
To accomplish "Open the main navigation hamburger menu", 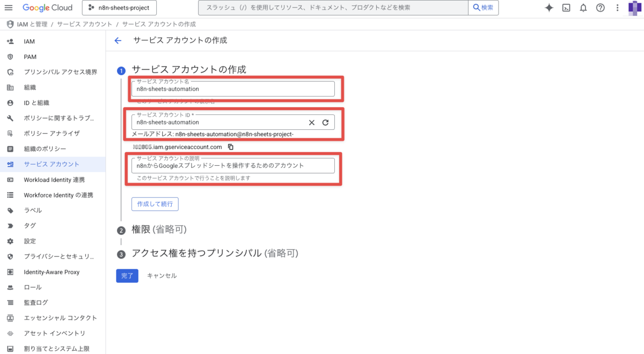I will click(x=9, y=8).
